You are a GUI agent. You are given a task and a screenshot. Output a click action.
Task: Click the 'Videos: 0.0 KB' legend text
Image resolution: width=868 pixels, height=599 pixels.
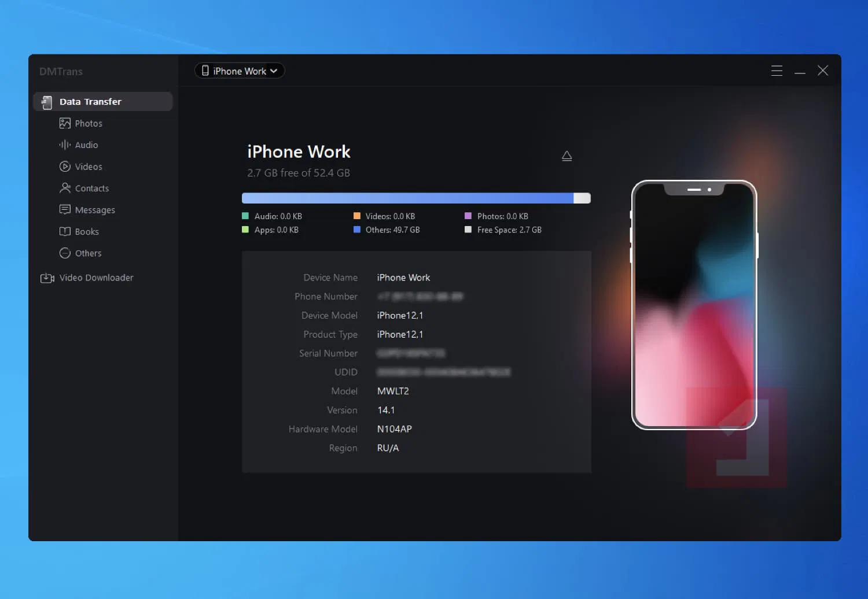pyautogui.click(x=391, y=216)
